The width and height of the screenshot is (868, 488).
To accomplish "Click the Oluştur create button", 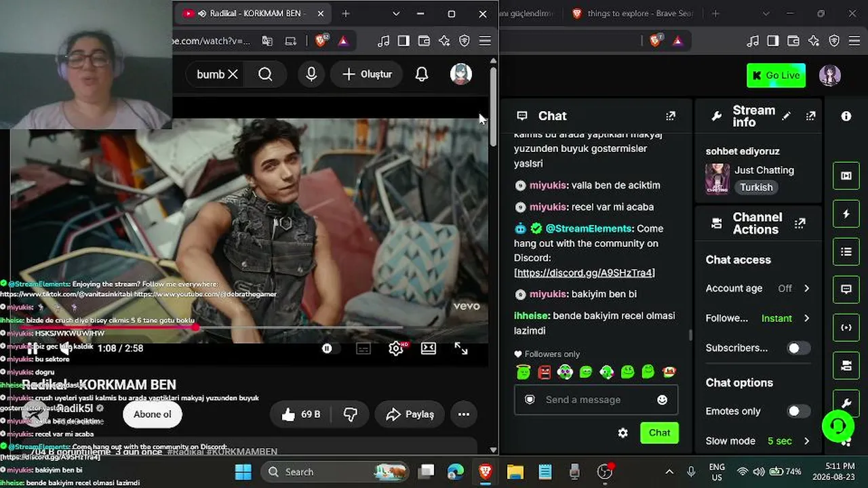I will (x=367, y=75).
